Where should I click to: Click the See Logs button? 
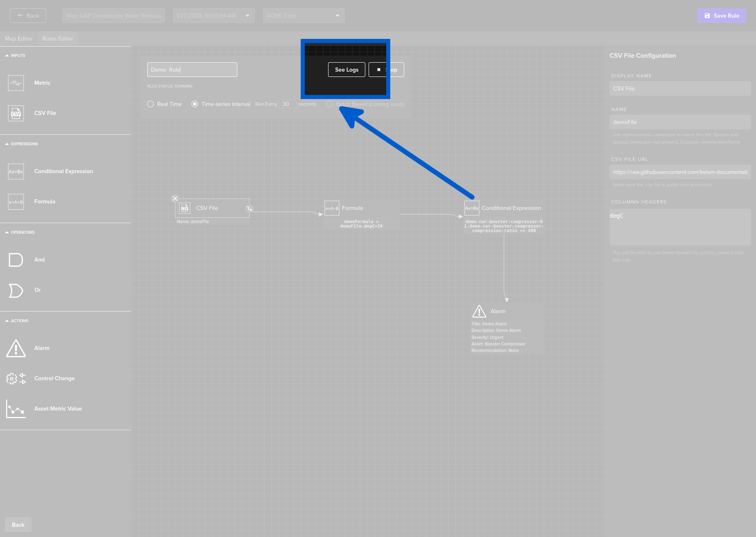tap(346, 69)
